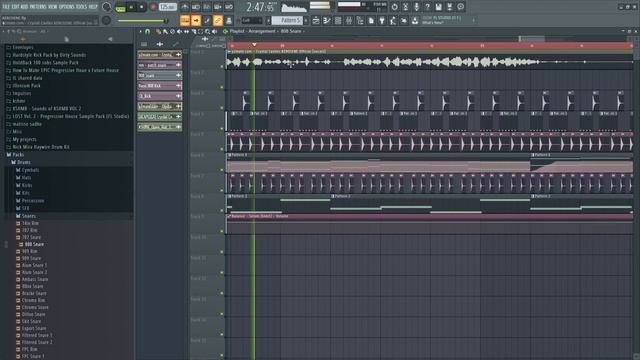Toggle the orange multilink chain icon
This screenshot has height=360, width=640.
click(x=218, y=20)
